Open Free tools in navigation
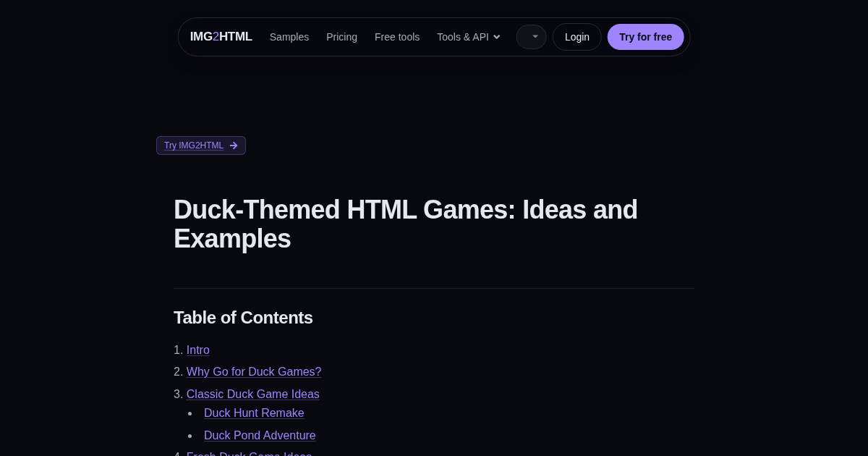868x456 pixels. [397, 37]
